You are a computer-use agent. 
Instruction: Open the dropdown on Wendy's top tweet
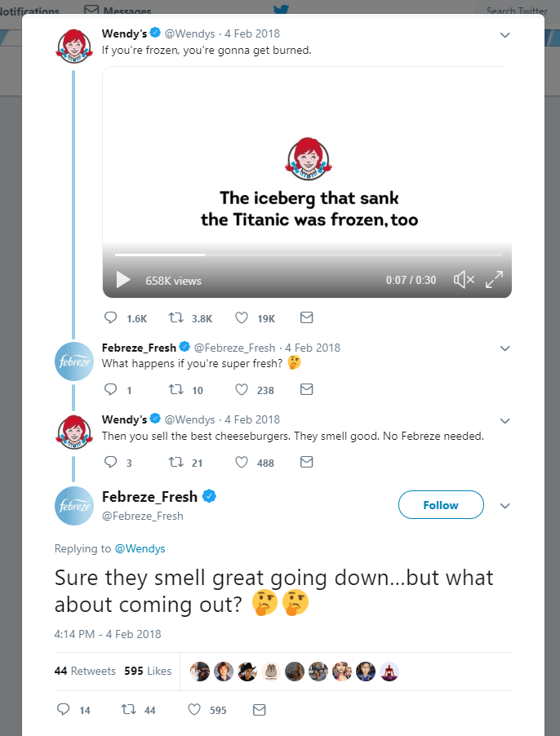point(504,35)
